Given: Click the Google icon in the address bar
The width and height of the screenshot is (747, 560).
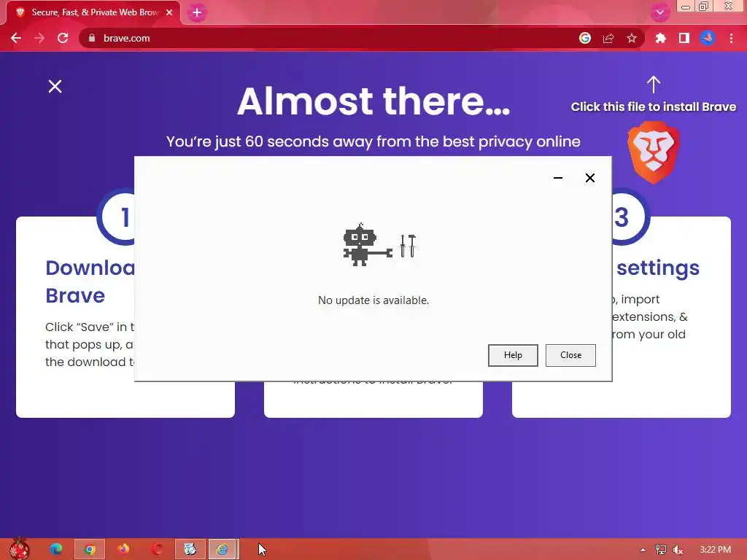Looking at the screenshot, I should tap(585, 38).
